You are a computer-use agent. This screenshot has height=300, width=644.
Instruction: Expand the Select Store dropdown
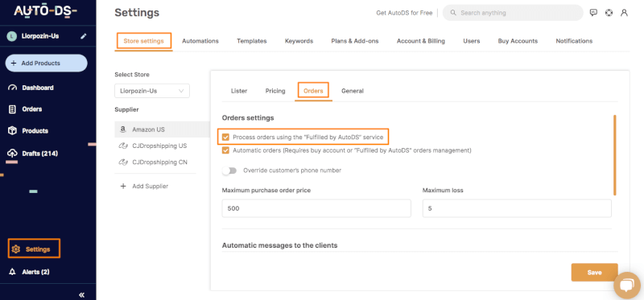pos(152,91)
